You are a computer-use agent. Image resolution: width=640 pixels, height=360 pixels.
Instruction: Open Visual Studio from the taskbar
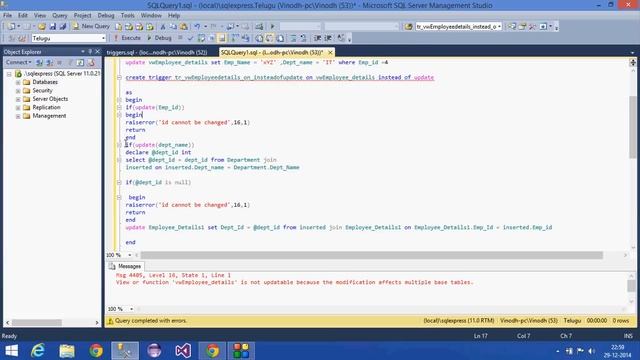click(x=183, y=351)
